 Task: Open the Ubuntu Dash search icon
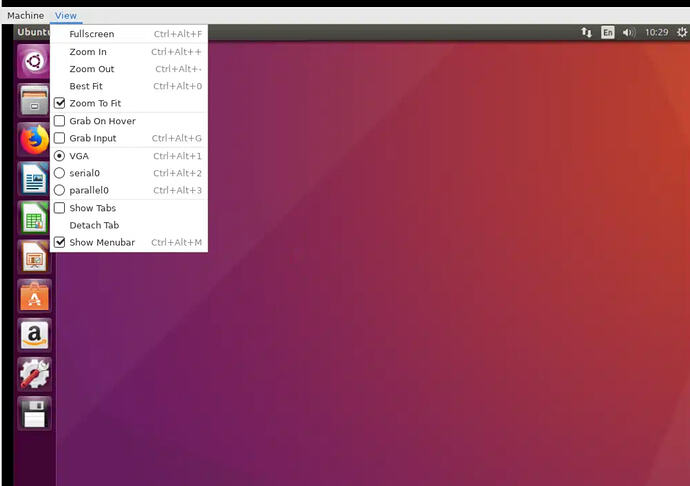pos(34,62)
